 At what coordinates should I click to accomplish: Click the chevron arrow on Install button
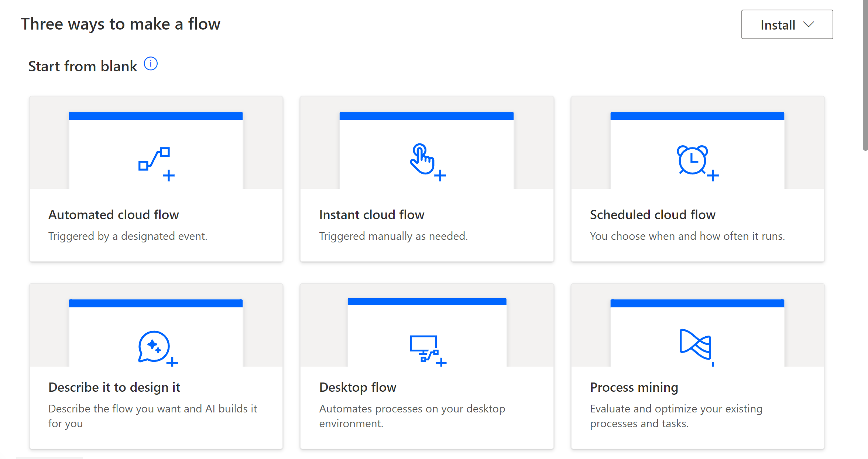809,25
